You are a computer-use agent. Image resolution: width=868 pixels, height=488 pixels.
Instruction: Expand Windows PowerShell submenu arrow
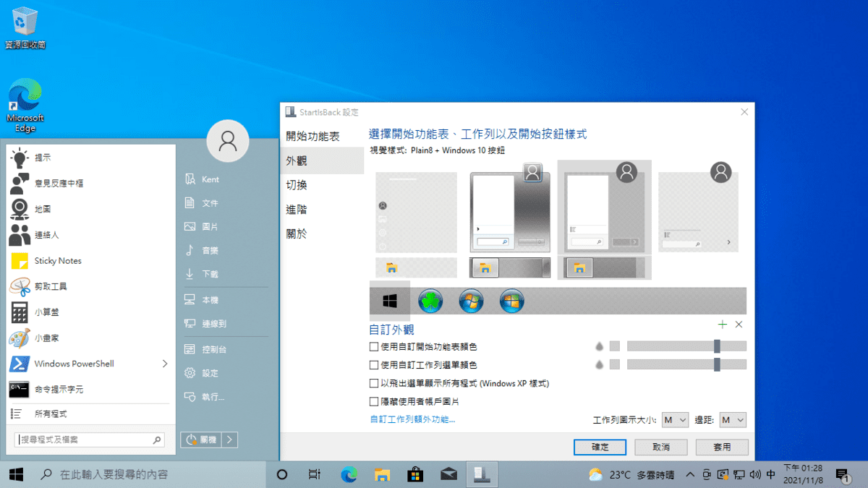(165, 364)
